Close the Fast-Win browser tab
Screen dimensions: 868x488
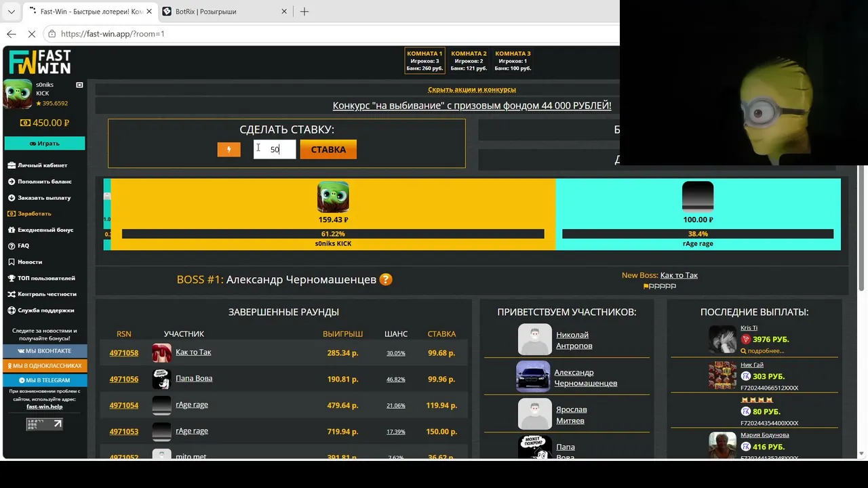149,12
